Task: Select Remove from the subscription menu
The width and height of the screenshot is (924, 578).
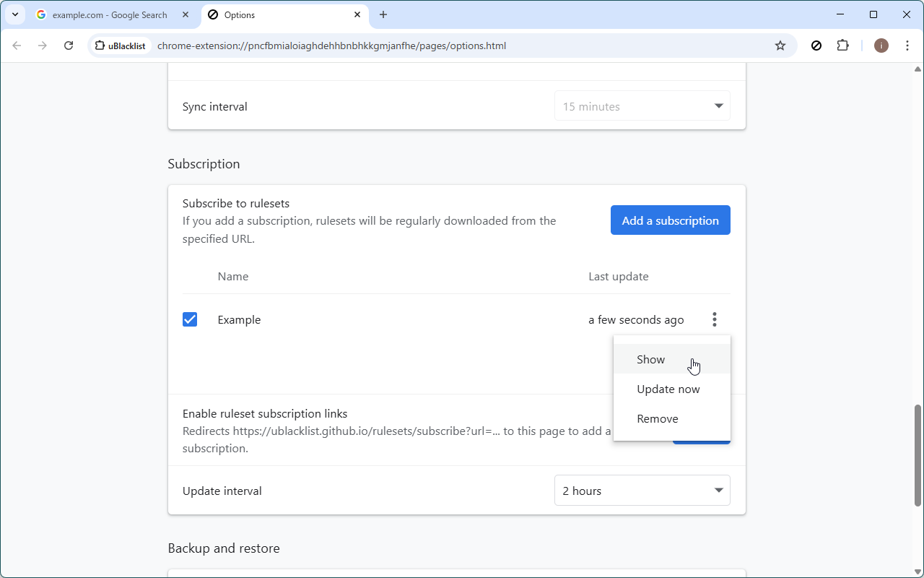Action: (x=658, y=418)
